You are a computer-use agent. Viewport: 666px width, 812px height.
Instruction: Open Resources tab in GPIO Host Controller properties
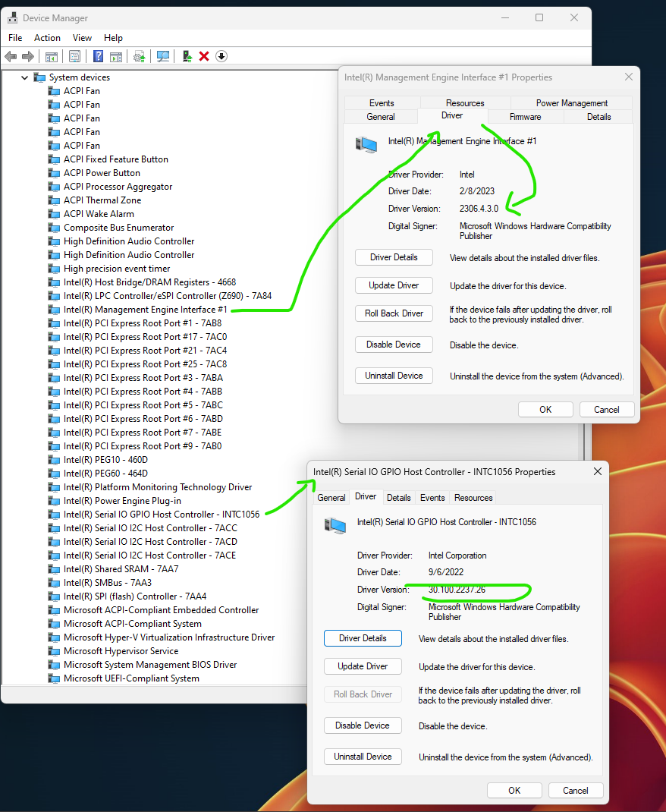(x=473, y=498)
